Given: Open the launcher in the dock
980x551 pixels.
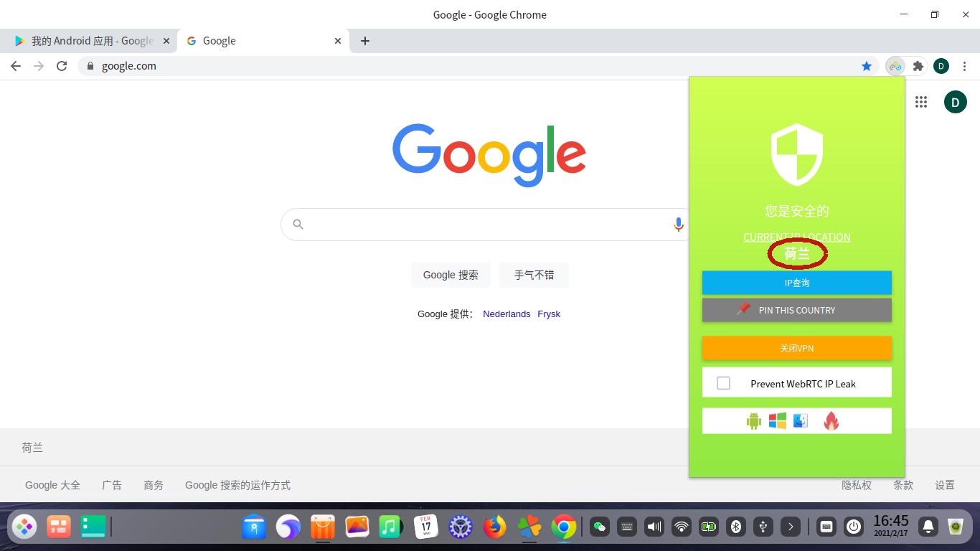Looking at the screenshot, I should click(24, 527).
